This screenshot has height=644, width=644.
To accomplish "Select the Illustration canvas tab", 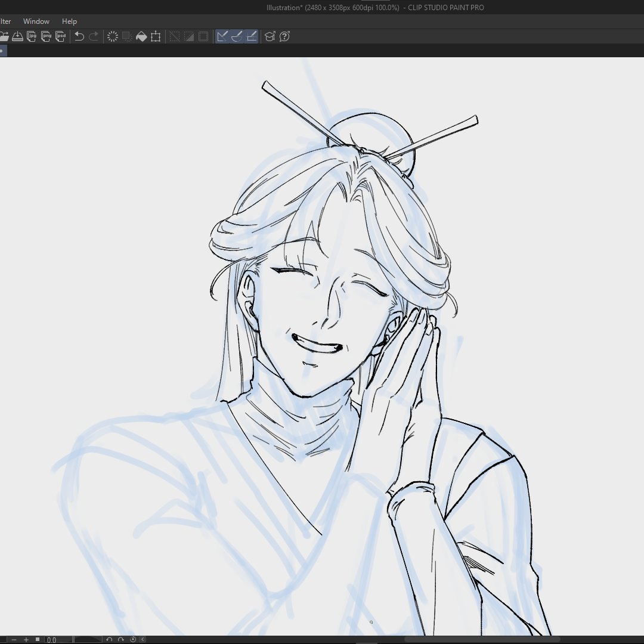I will coord(4,51).
